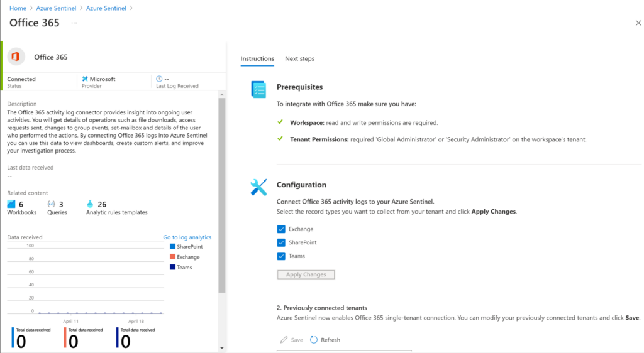
Task: Click the scroll down arrow of left panel
Action: coord(221,347)
